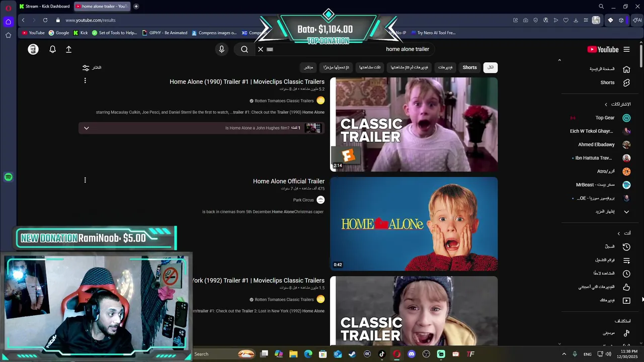Open the YouTube bookmark in bookmarks bar
Image resolution: width=644 pixels, height=362 pixels.
33,33
